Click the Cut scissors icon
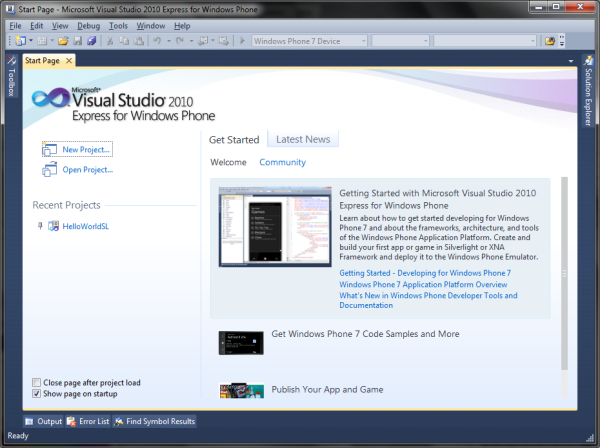Viewport: 600px width, 448px height. click(x=110, y=41)
